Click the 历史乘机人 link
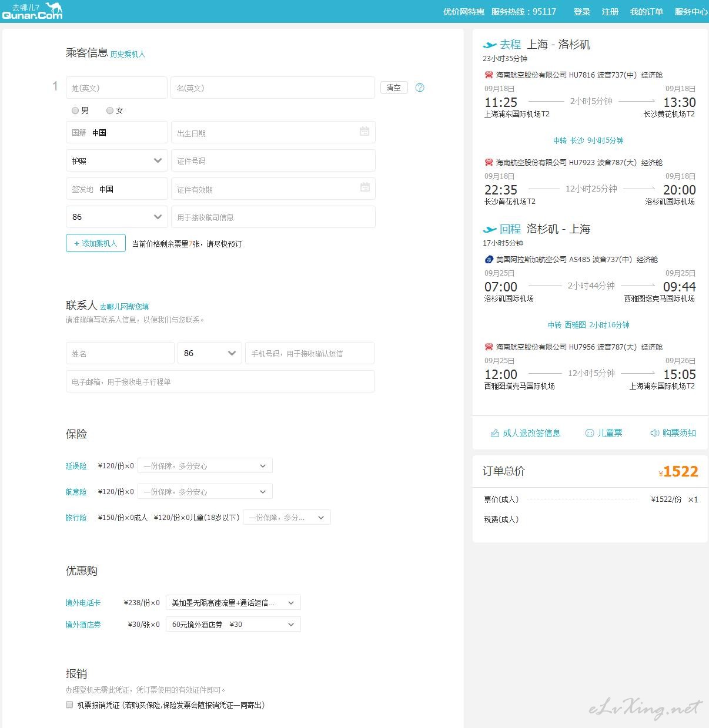709x728 pixels. pos(128,54)
